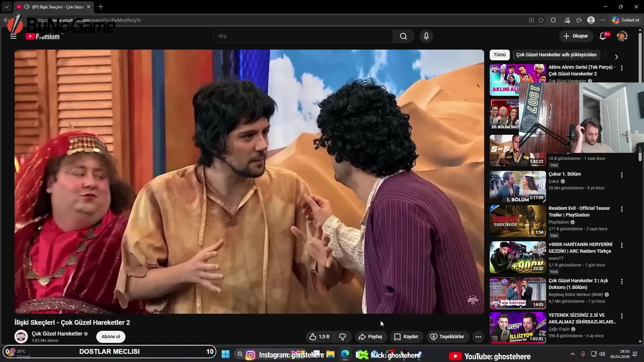644x362 pixels.
Task: Open Aşk Doktoru video thumbnail
Action: 518,293
